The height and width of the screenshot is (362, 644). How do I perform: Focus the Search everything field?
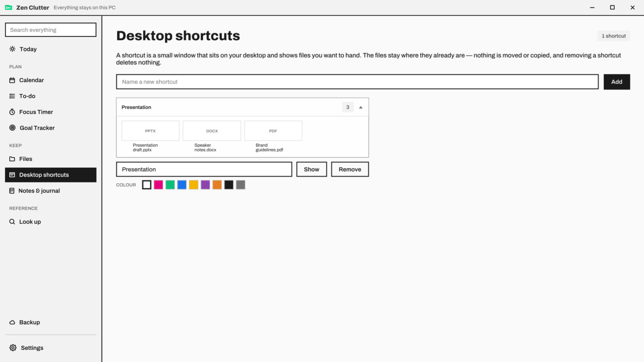tap(51, 30)
